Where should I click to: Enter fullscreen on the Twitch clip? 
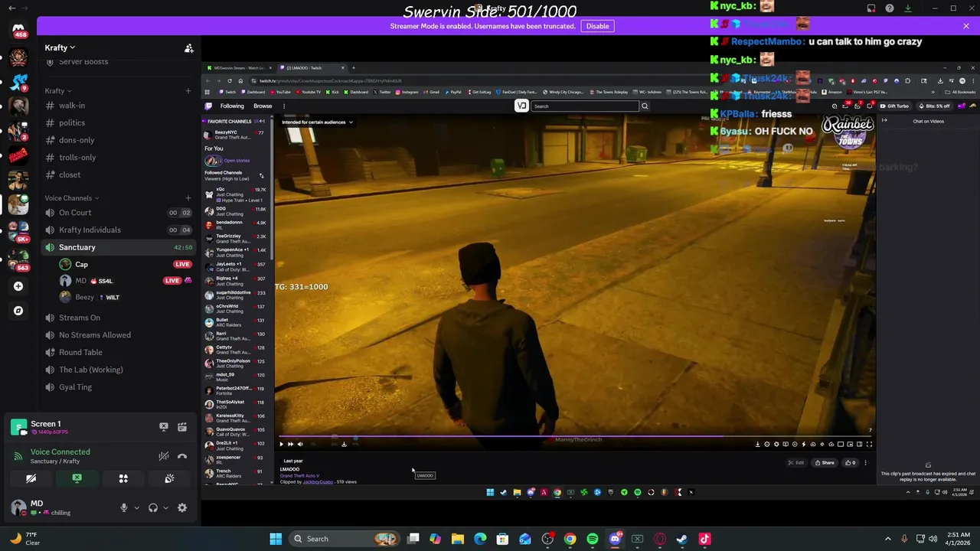[x=869, y=444]
